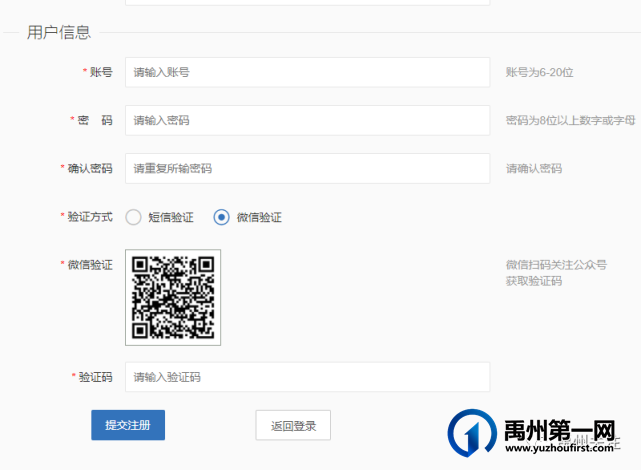Click the 请确认密码 hint text

click(x=534, y=168)
